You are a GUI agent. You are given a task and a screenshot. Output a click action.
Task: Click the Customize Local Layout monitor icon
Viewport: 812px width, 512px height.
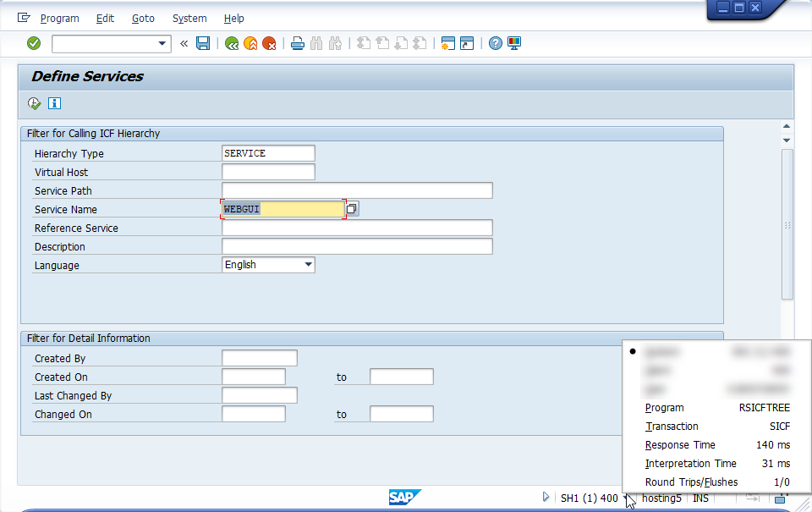[514, 43]
